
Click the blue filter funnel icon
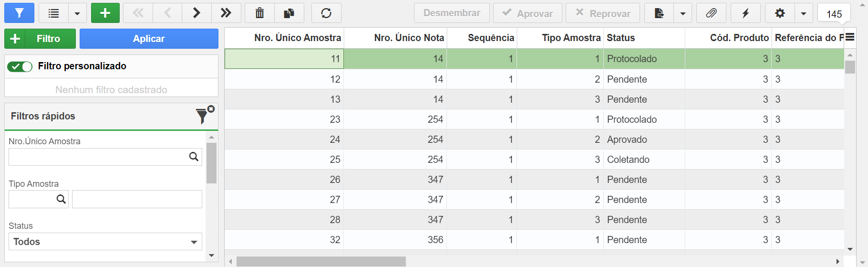(x=19, y=13)
